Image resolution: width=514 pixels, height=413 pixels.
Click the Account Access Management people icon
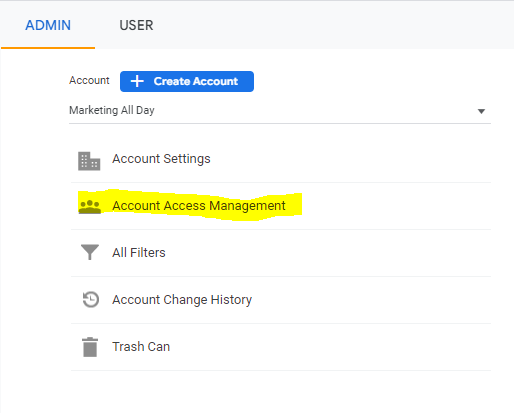pyautogui.click(x=90, y=207)
